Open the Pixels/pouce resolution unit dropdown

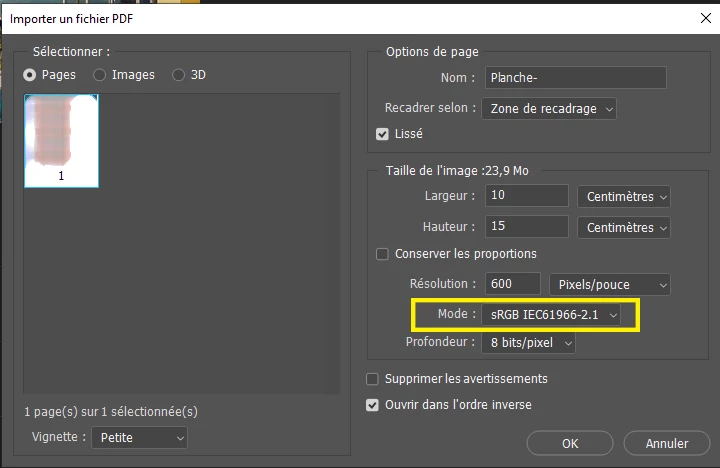coord(610,285)
